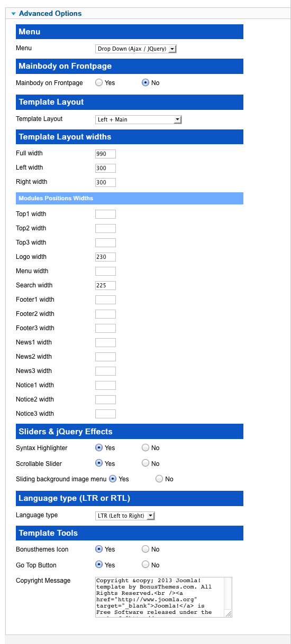Select Yes for Mainbody on Frontpage

[99, 83]
